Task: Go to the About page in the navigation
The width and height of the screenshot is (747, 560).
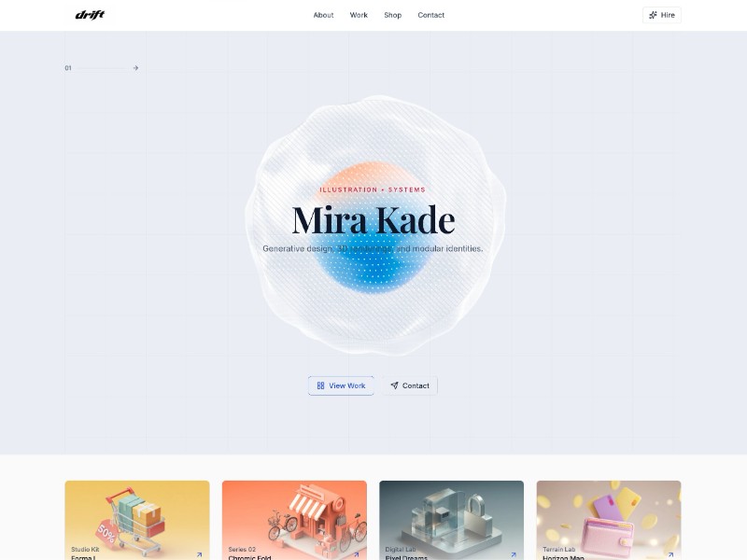Action: 323,15
